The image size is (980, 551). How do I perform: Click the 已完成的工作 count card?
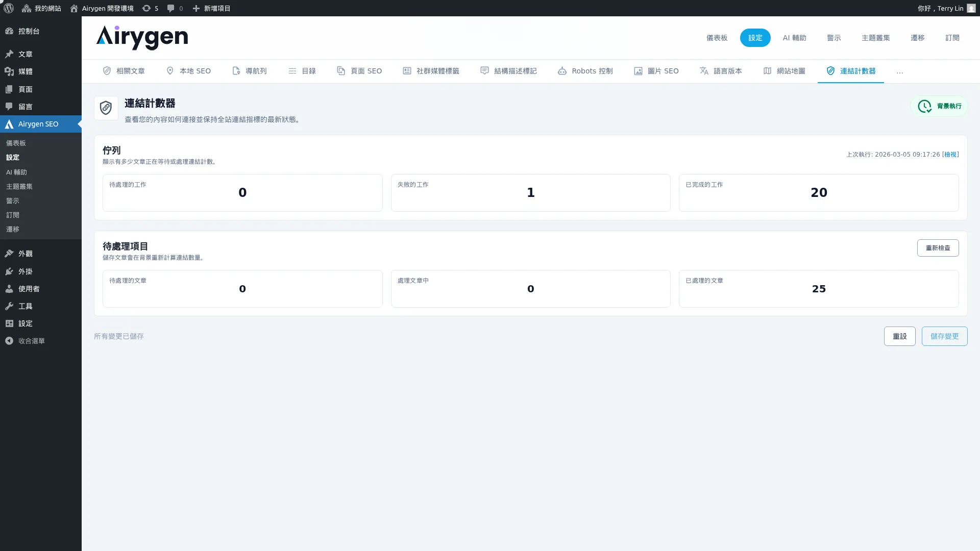tap(819, 193)
